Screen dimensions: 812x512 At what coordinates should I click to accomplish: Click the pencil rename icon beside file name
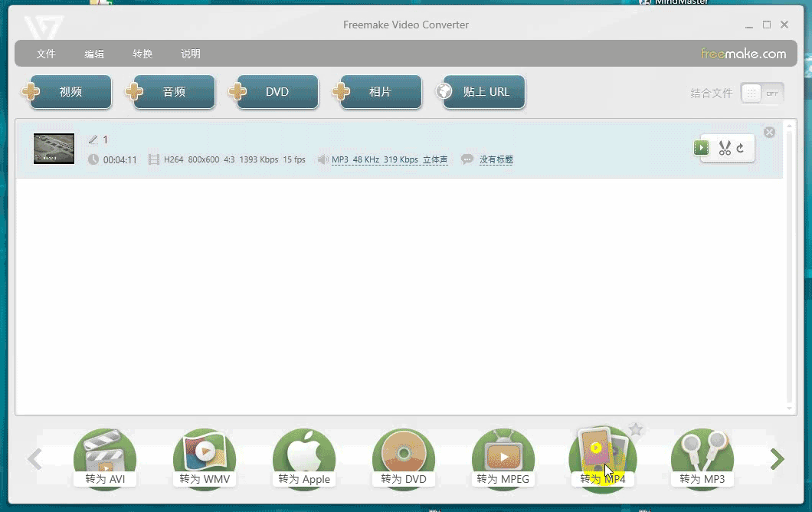(x=93, y=139)
